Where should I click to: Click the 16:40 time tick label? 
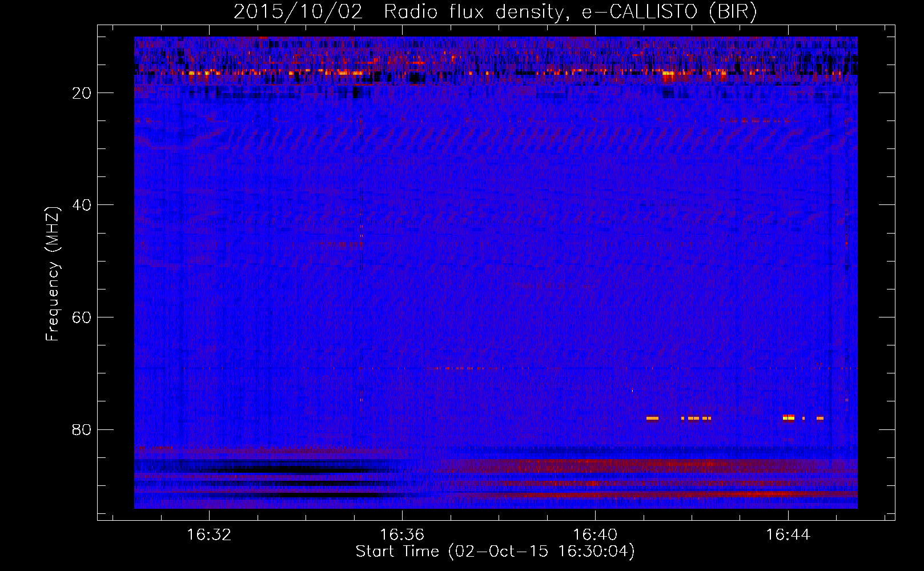pos(595,535)
